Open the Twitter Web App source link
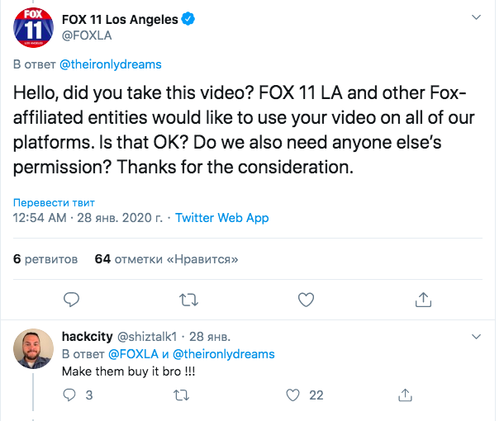This screenshot has width=504, height=421. click(221, 219)
